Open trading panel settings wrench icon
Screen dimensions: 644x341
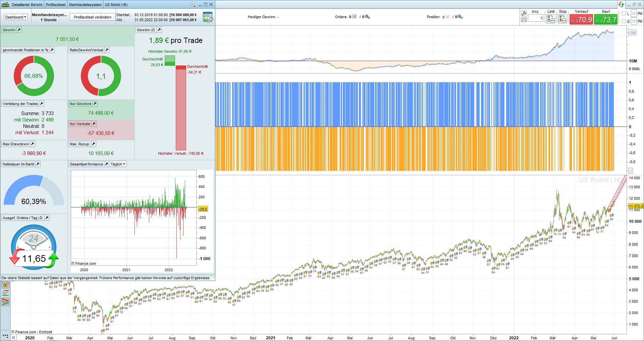[x=524, y=13]
